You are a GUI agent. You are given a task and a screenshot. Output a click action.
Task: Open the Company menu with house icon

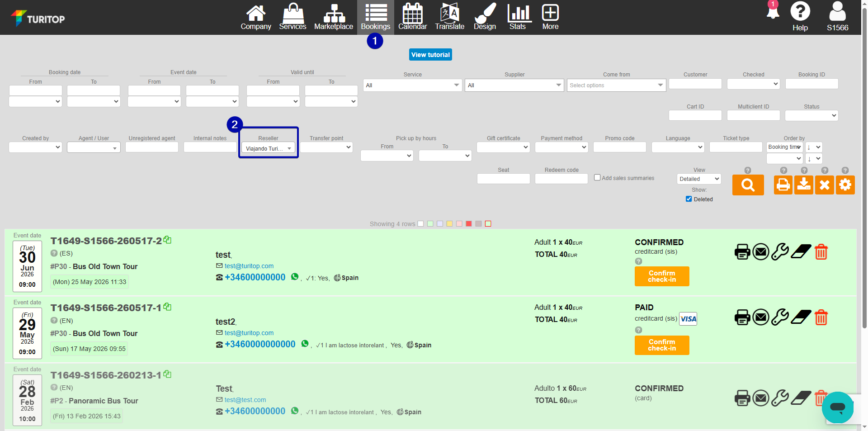pyautogui.click(x=256, y=17)
